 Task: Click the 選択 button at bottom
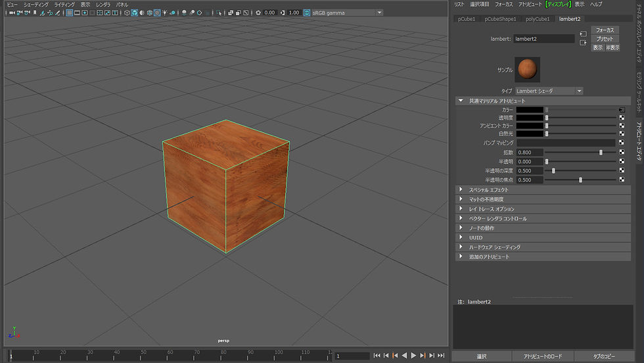pyautogui.click(x=482, y=356)
